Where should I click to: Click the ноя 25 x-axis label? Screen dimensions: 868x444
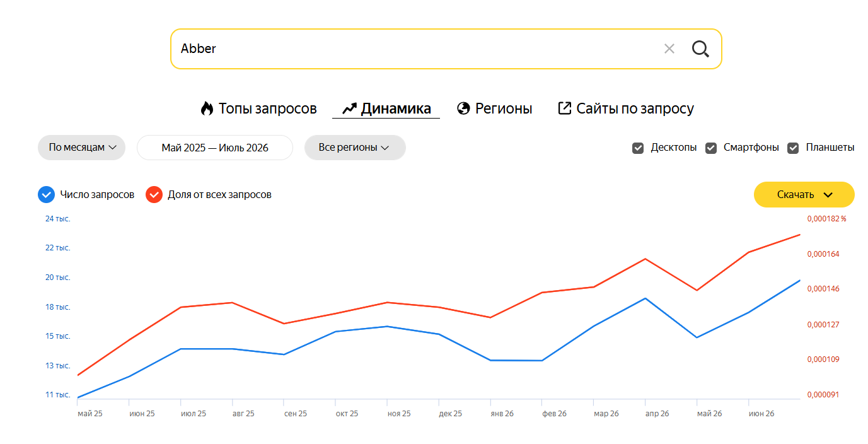pyautogui.click(x=399, y=414)
